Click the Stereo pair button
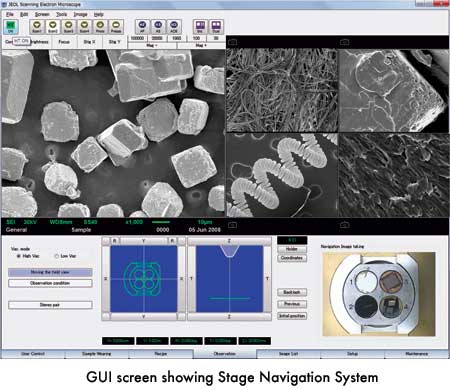450x389 pixels. coord(50,305)
